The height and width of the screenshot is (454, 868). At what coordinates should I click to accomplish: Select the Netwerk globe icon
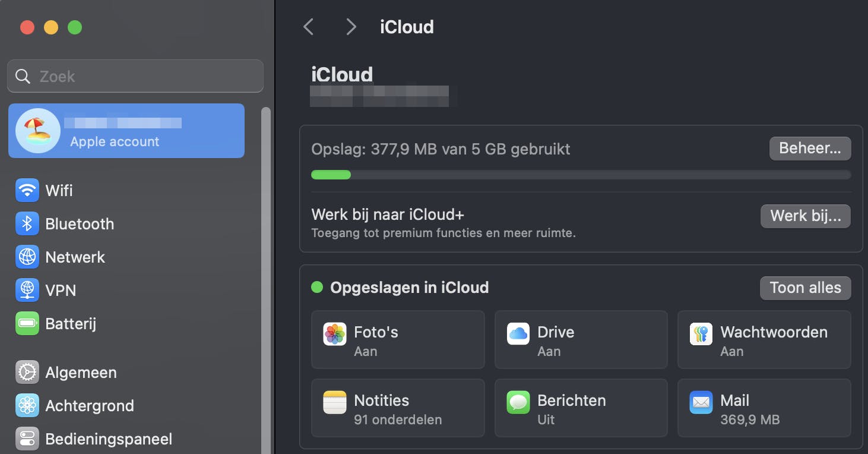click(x=27, y=257)
